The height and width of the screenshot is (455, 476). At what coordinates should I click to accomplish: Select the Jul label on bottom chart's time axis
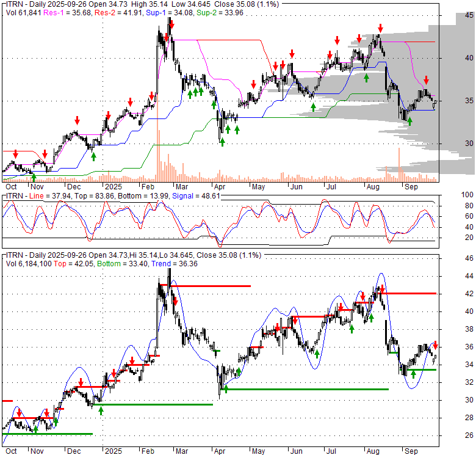pyautogui.click(x=331, y=451)
